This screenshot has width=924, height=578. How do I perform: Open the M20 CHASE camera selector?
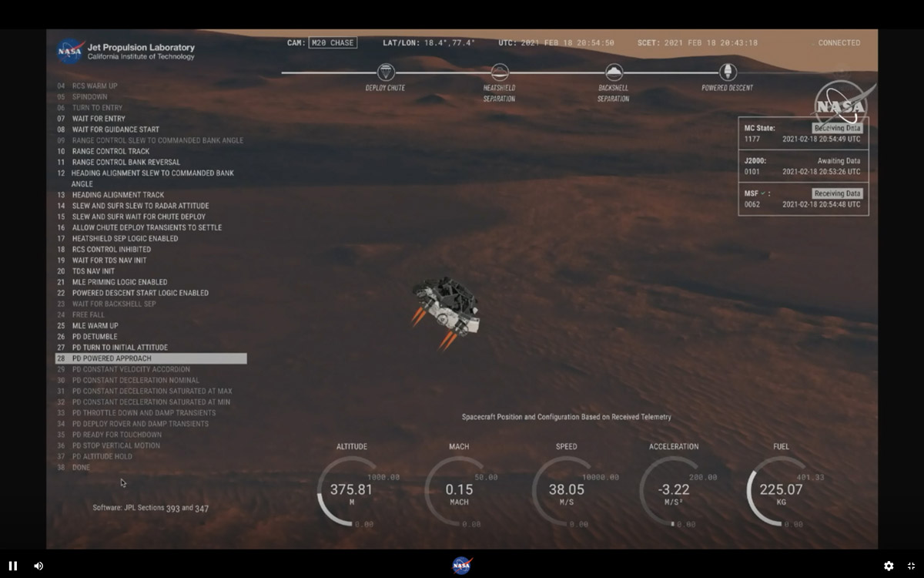[x=333, y=43]
